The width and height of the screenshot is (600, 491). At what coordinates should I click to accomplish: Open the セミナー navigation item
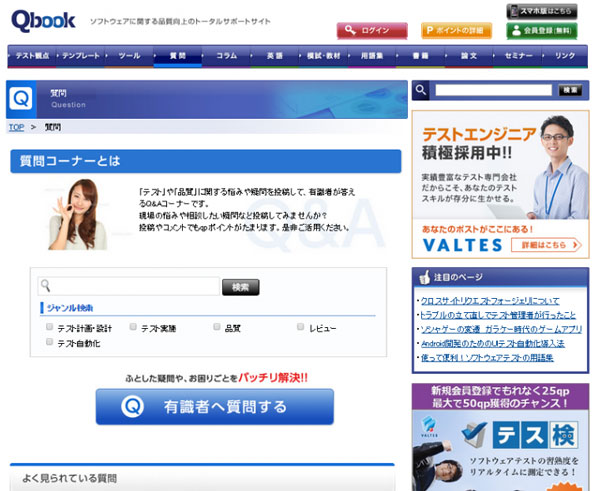coord(519,56)
